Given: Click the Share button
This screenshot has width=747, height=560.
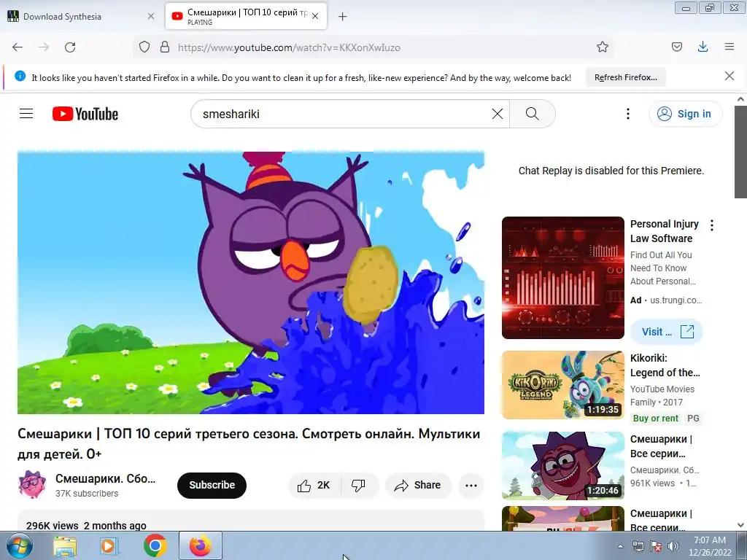Looking at the screenshot, I should pyautogui.click(x=418, y=485).
